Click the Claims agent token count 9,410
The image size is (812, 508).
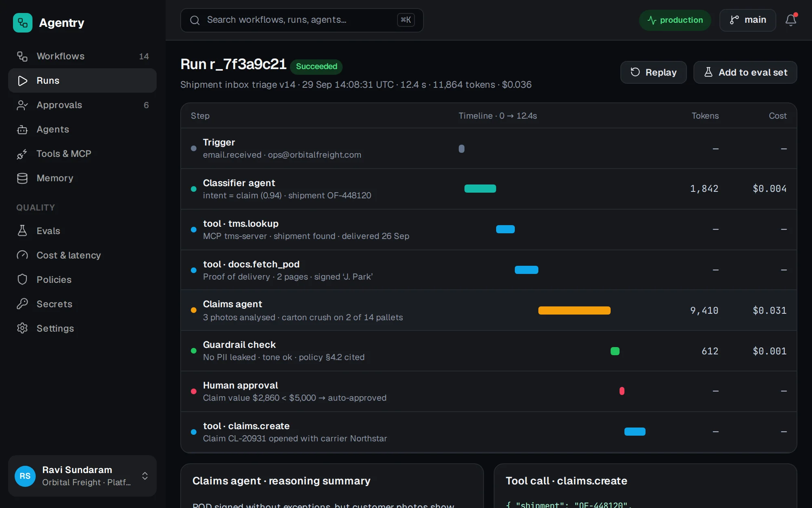(704, 310)
